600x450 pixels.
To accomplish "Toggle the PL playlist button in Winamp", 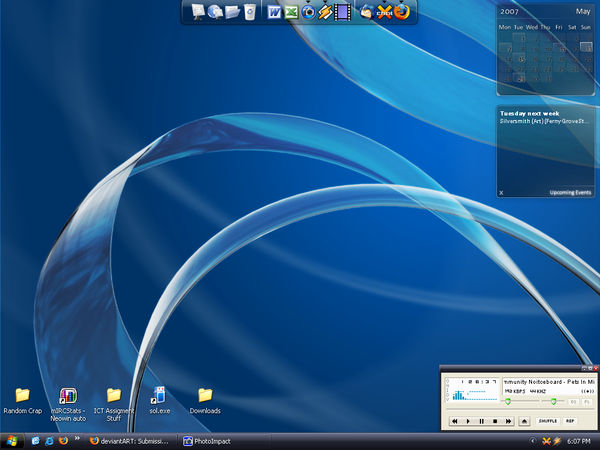I will click(x=586, y=402).
